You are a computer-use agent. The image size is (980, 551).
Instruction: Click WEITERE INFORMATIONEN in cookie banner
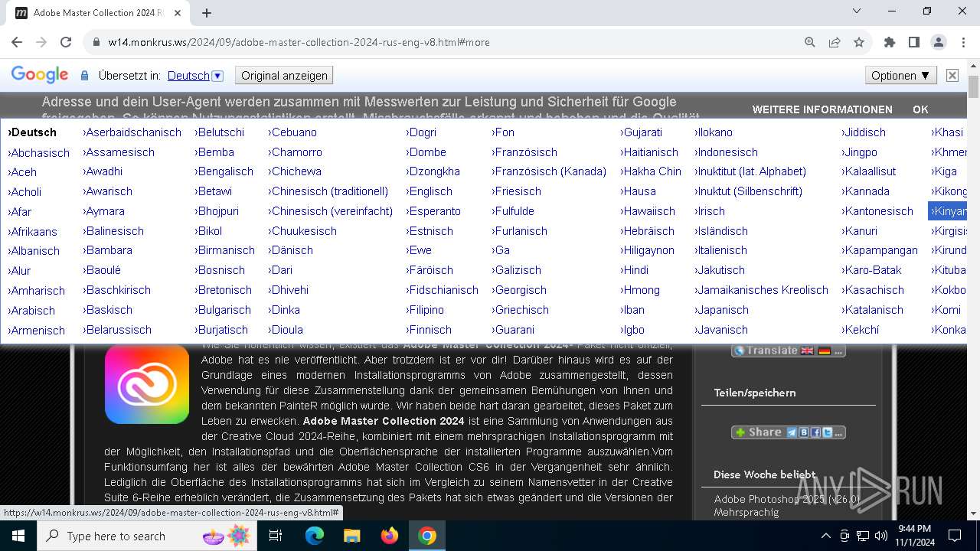(x=822, y=109)
